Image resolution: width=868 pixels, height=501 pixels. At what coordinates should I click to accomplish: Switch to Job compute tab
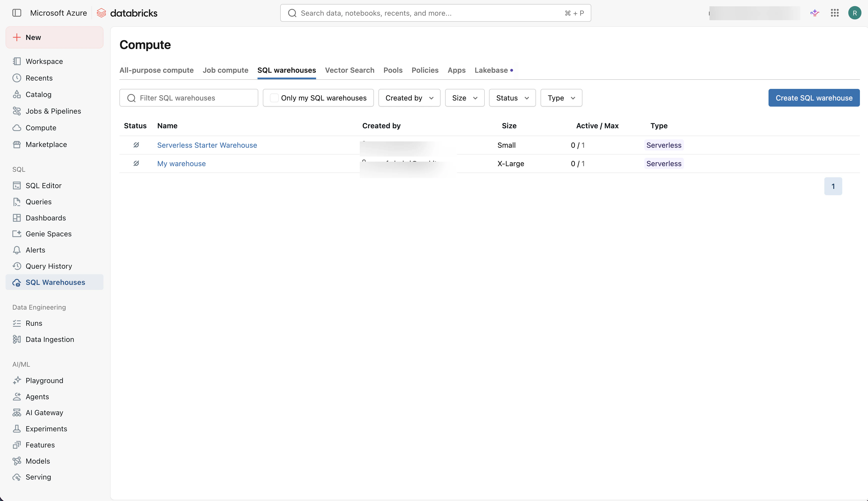225,70
